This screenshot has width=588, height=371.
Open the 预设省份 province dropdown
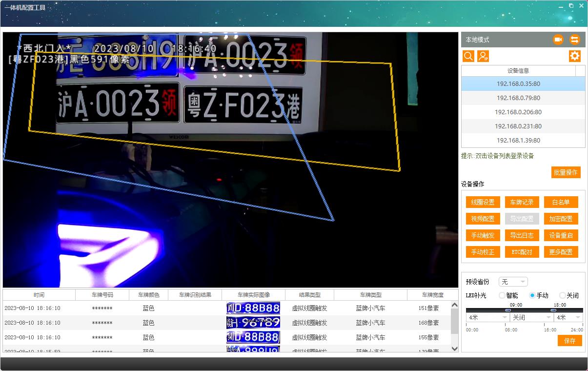pyautogui.click(x=513, y=282)
